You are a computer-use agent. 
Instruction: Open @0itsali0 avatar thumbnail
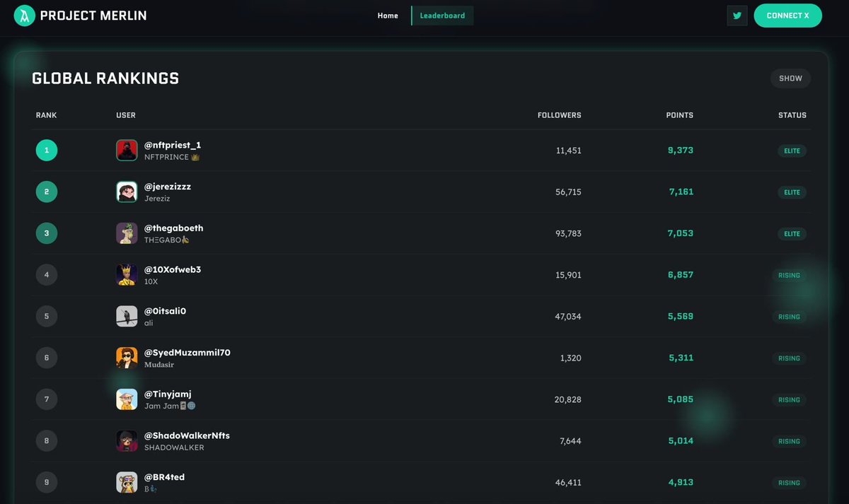point(127,317)
